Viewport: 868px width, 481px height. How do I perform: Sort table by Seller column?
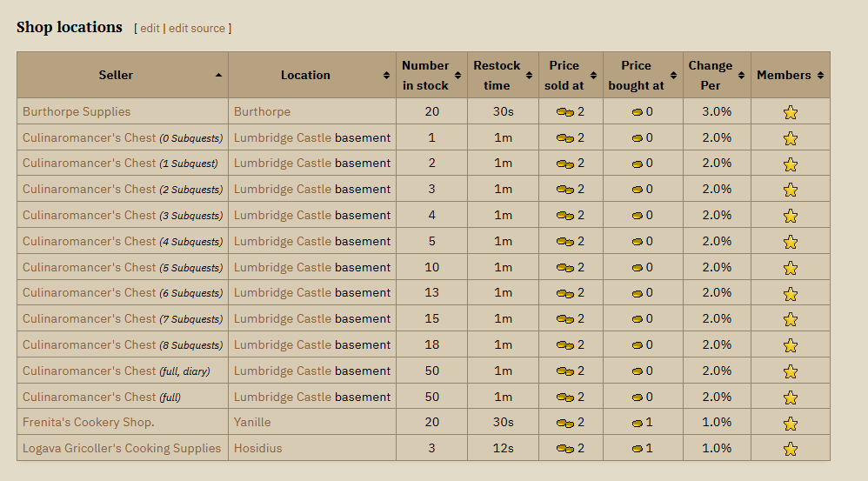click(x=123, y=76)
